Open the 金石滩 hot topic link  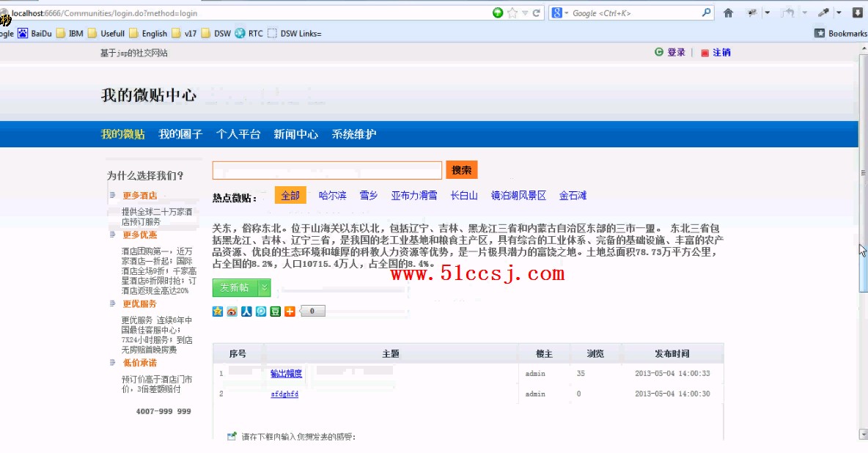click(573, 196)
